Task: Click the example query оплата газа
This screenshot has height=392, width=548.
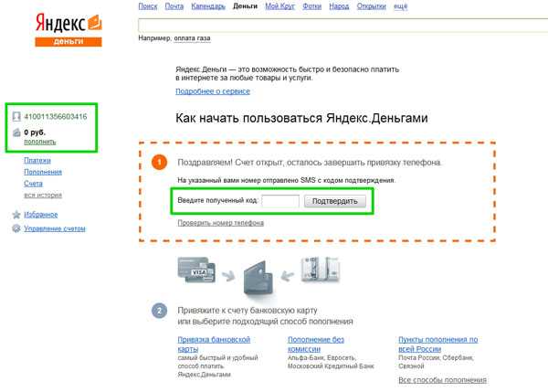Action: pyautogui.click(x=192, y=38)
